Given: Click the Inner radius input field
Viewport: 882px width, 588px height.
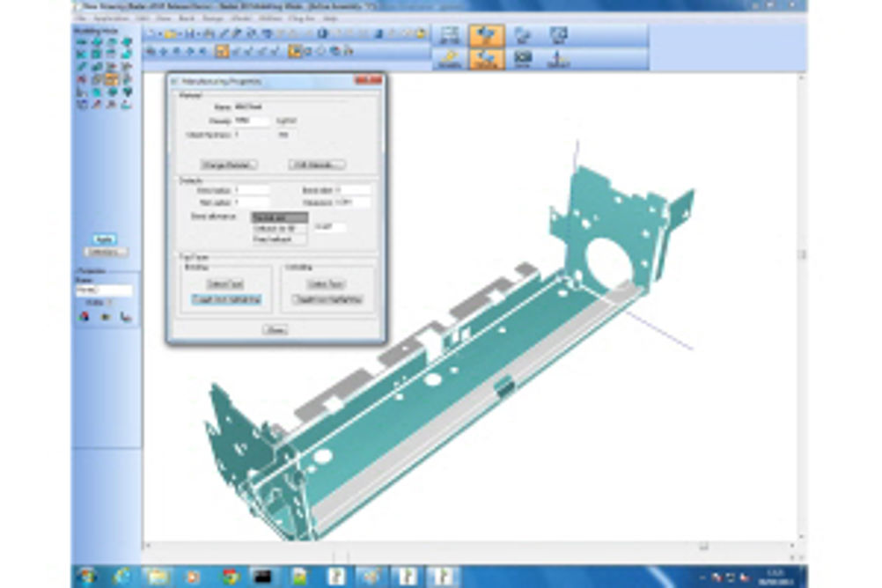Looking at the screenshot, I should coord(252,190).
